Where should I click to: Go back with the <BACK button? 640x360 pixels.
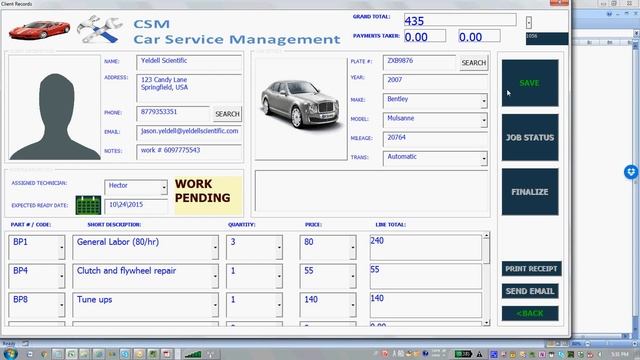[x=530, y=313]
